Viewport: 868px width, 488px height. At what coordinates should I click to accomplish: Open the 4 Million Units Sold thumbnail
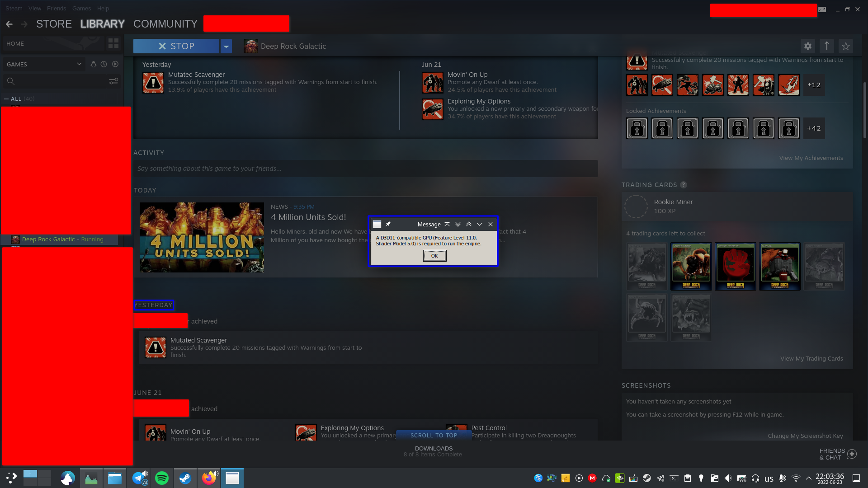(202, 237)
